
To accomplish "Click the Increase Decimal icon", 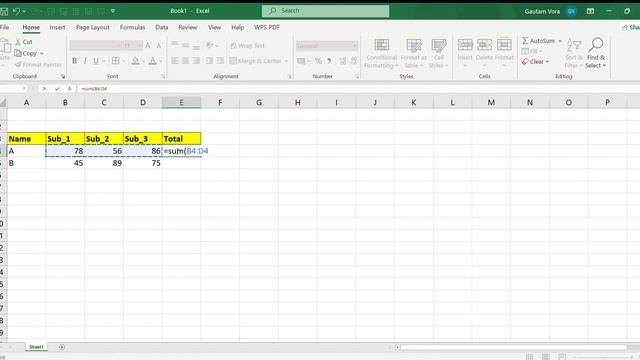I will click(342, 61).
